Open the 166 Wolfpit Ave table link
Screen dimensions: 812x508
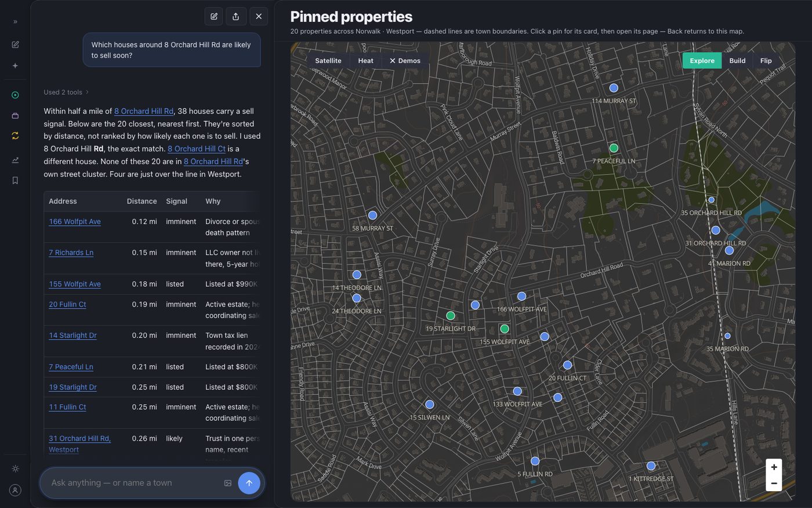pyautogui.click(x=75, y=221)
